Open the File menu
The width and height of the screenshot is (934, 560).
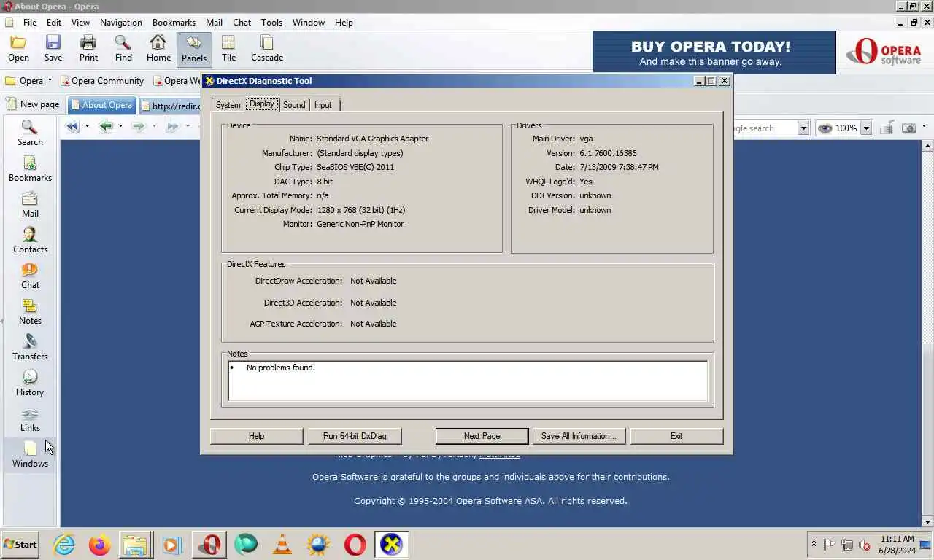tap(30, 23)
